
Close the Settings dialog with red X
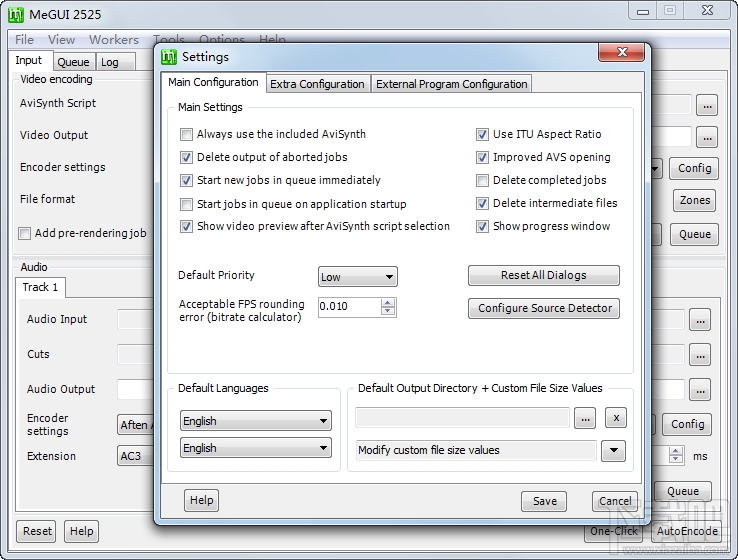pyautogui.click(x=621, y=52)
